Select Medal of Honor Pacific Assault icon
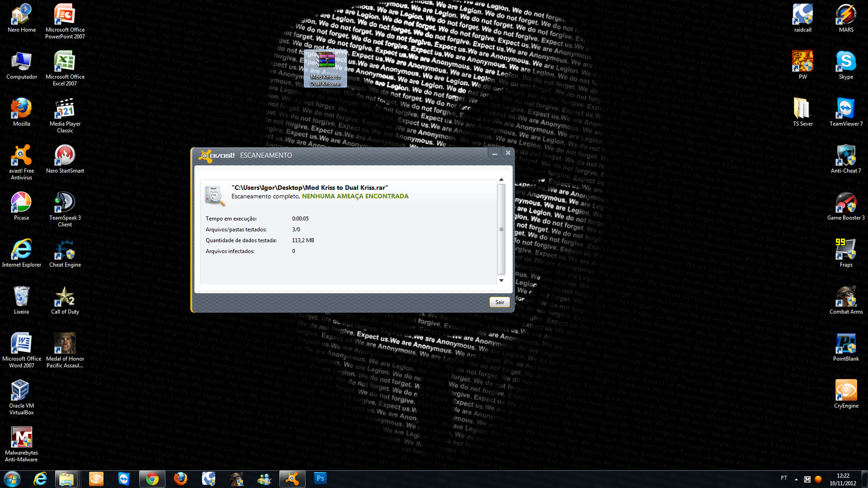 click(65, 350)
